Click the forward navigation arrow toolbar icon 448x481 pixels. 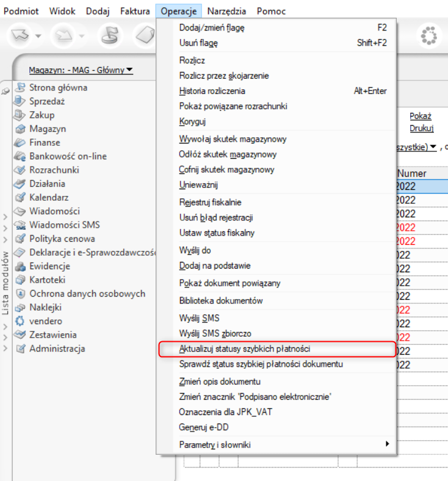pos(63,35)
